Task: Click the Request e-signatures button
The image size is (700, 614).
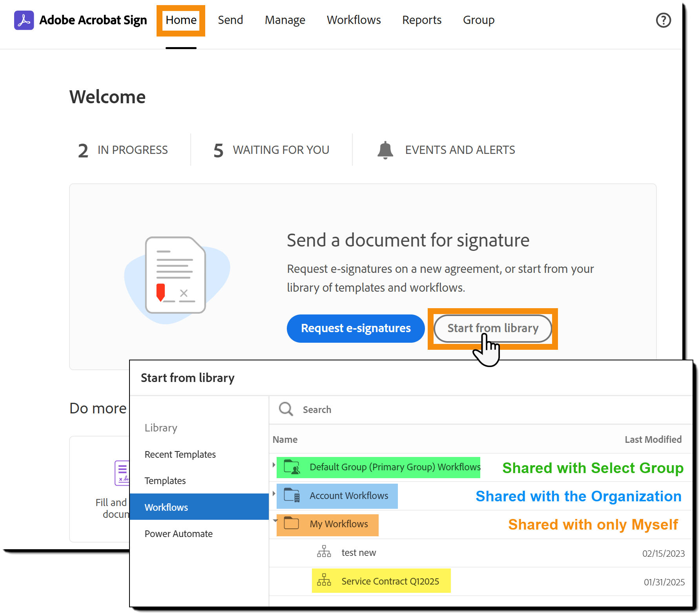Action: point(355,328)
